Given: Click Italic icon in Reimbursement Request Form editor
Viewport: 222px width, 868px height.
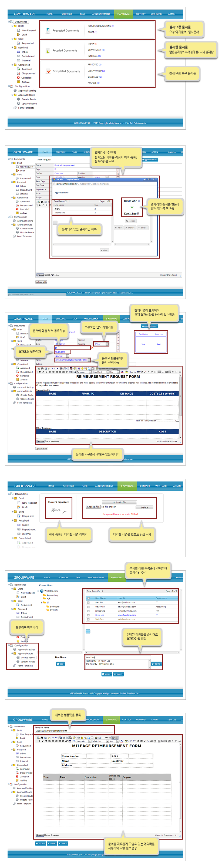Looking at the screenshot, I should click(43, 372).
